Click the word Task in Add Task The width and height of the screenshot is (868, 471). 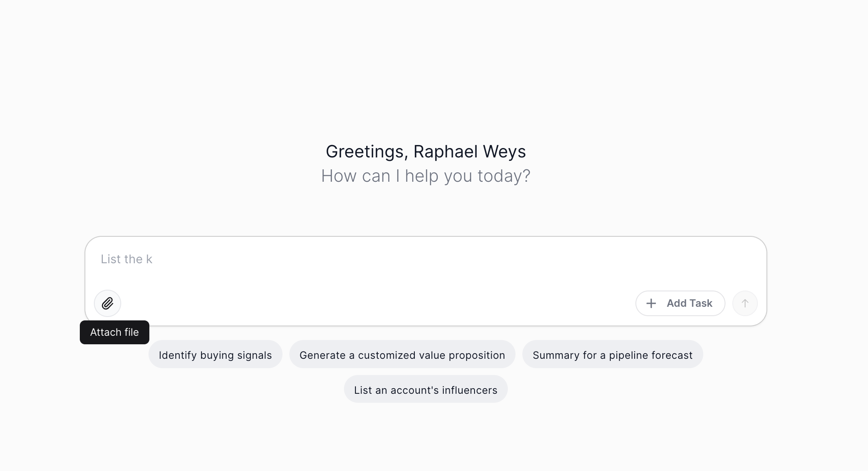701,303
